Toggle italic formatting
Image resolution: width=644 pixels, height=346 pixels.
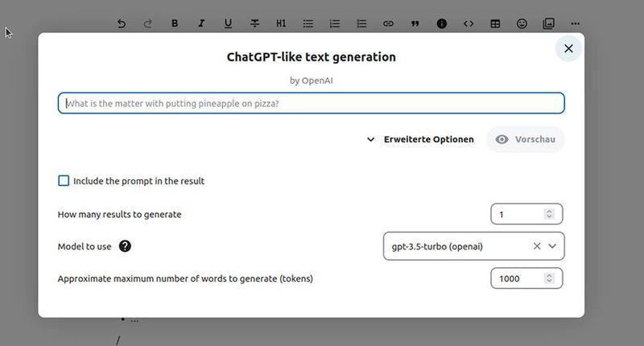201,23
